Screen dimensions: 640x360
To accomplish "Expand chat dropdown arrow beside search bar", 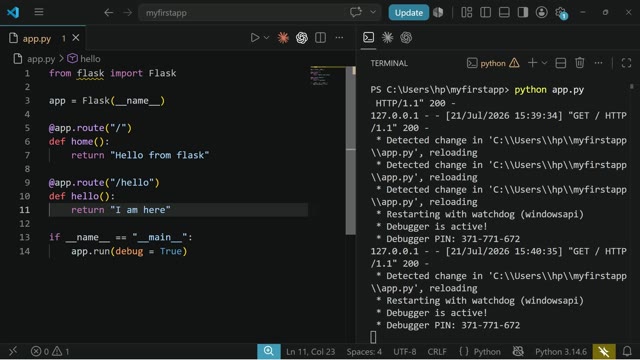I will 373,12.
